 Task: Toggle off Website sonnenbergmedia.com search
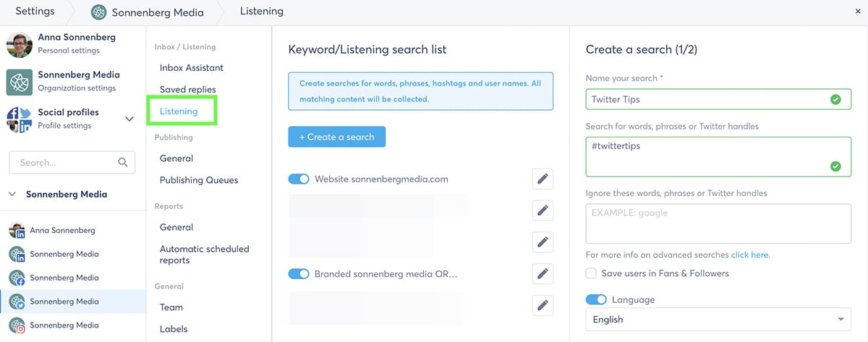[299, 179]
